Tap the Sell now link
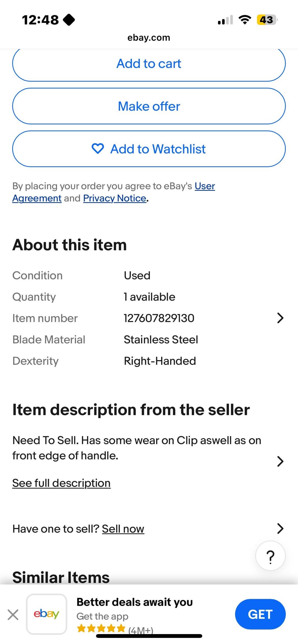Viewport: 298px width, 644px height. click(x=123, y=529)
